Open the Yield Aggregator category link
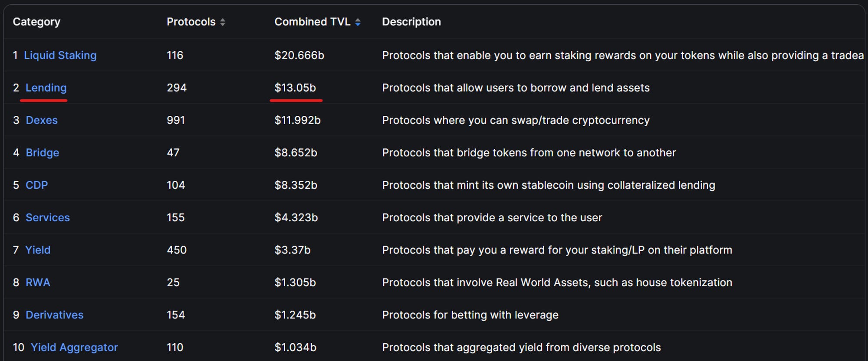 [x=74, y=347]
